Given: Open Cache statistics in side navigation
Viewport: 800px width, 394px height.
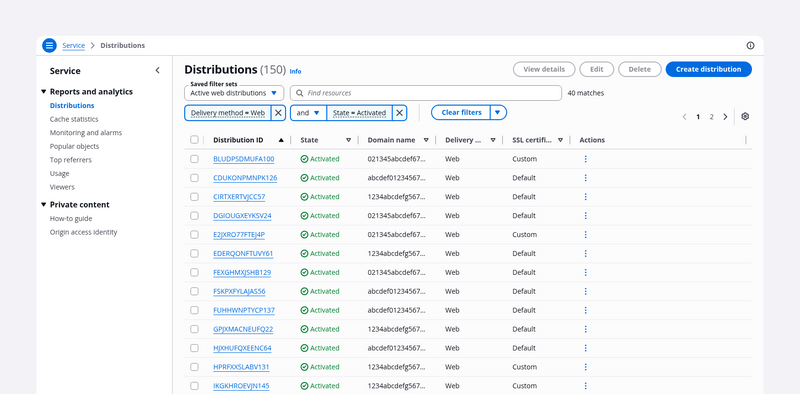Looking at the screenshot, I should [74, 119].
